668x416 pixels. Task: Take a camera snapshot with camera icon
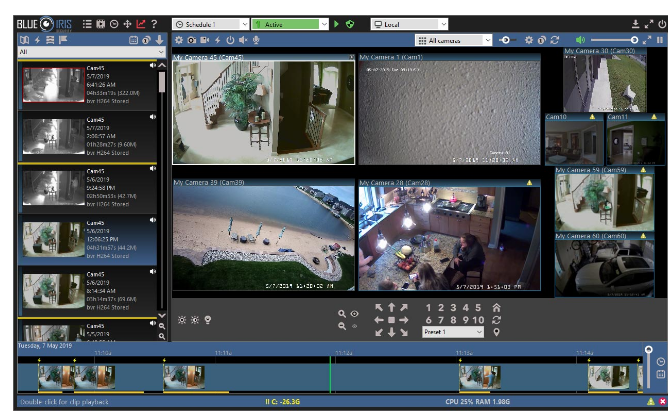(191, 40)
